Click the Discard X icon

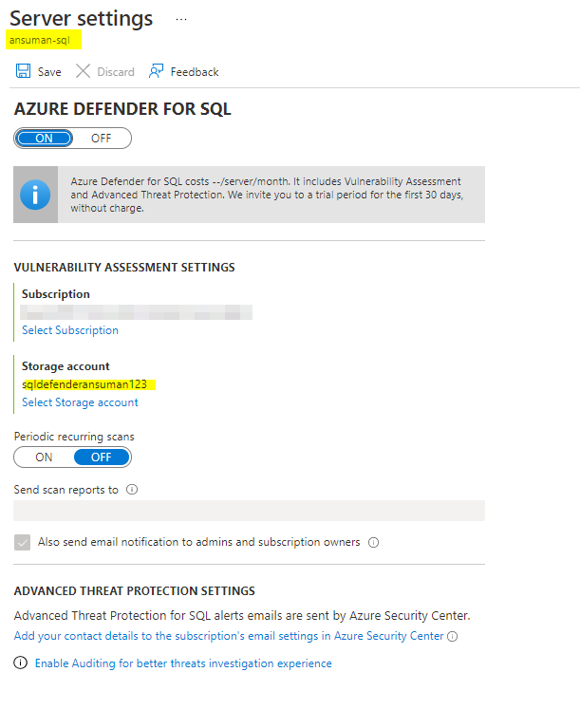[83, 71]
